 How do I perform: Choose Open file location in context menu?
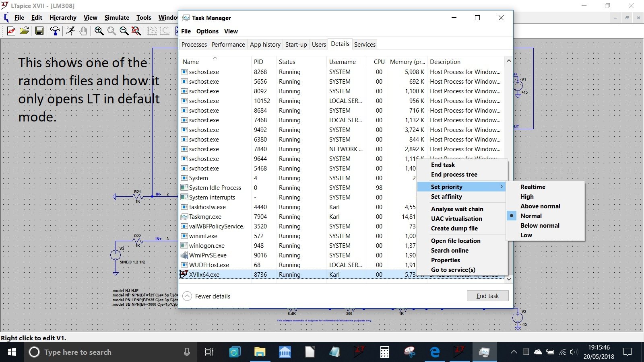[456, 241]
